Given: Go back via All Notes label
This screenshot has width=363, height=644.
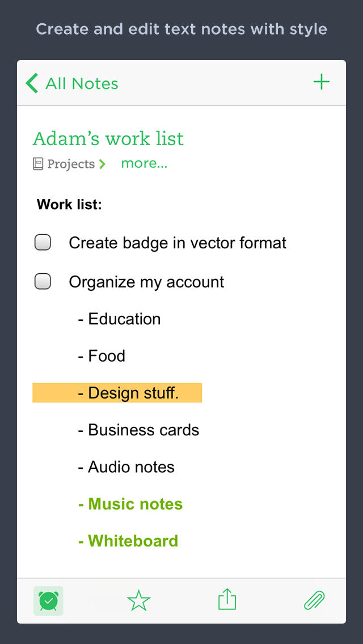Looking at the screenshot, I should pyautogui.click(x=82, y=83).
